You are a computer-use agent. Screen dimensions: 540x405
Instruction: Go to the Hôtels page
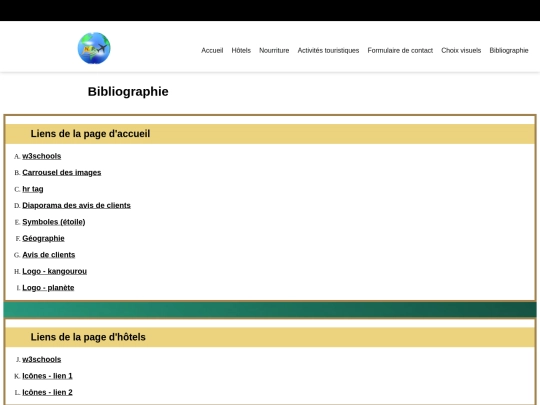click(241, 50)
